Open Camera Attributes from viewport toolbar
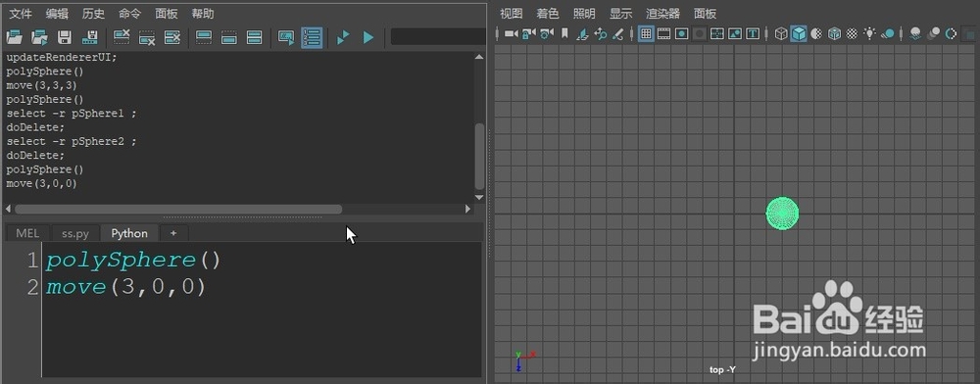Viewport: 980px width, 384px height. tap(547, 33)
